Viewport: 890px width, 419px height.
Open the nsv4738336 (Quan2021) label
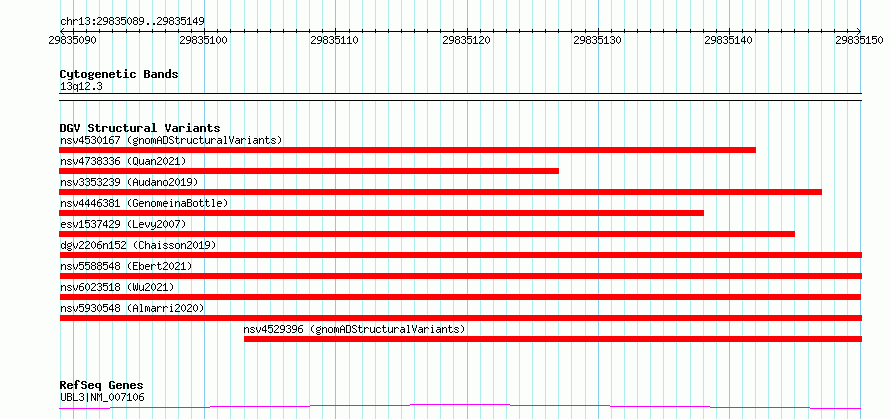coord(123,161)
